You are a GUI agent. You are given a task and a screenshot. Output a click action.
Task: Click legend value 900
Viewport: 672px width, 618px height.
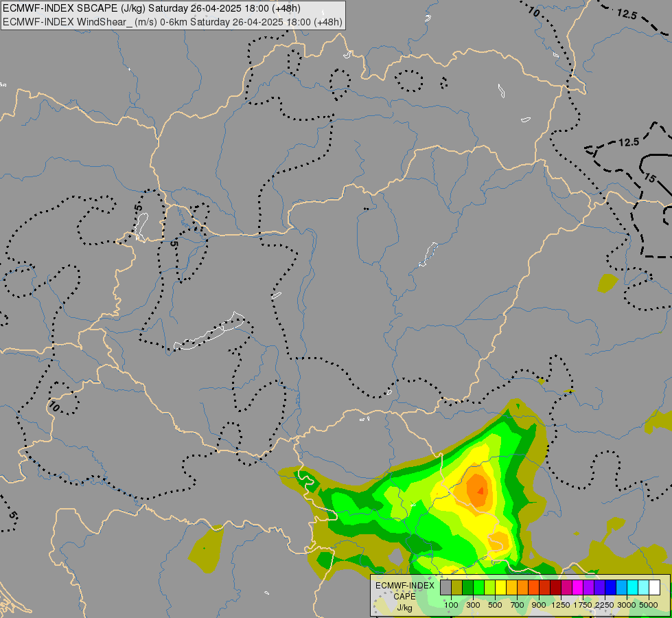click(x=539, y=605)
